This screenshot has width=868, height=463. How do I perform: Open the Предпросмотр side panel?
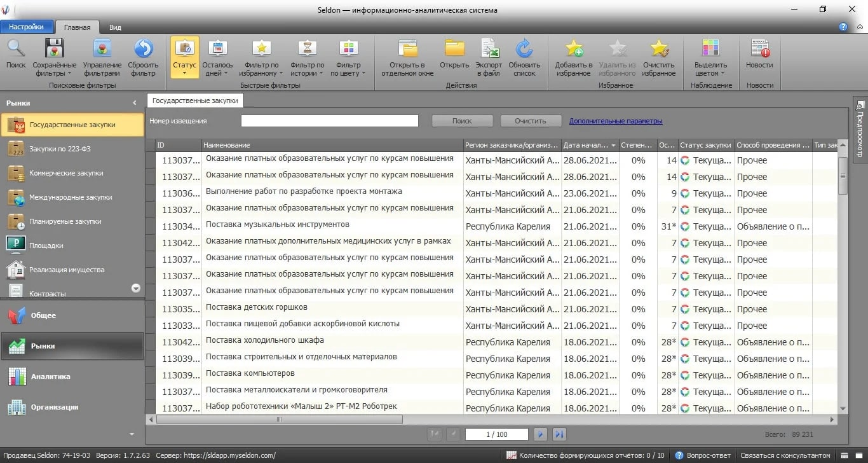pyautogui.click(x=860, y=129)
